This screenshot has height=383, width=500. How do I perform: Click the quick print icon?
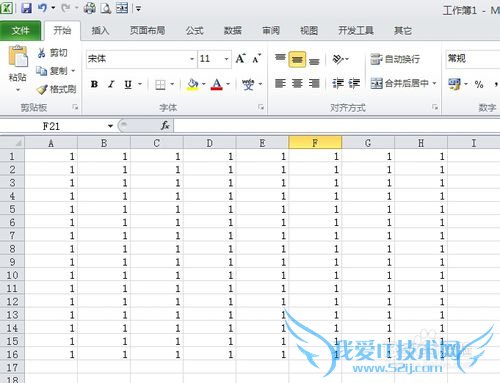90,8
